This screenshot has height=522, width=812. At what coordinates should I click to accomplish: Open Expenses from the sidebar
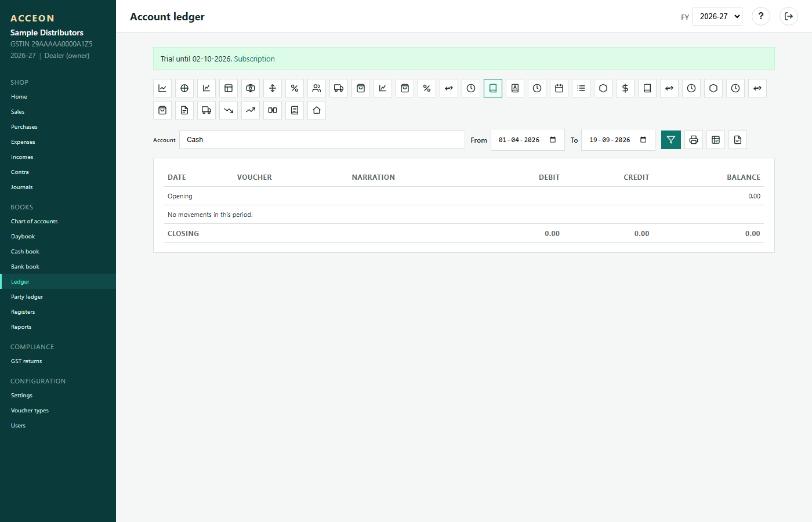(x=58, y=142)
